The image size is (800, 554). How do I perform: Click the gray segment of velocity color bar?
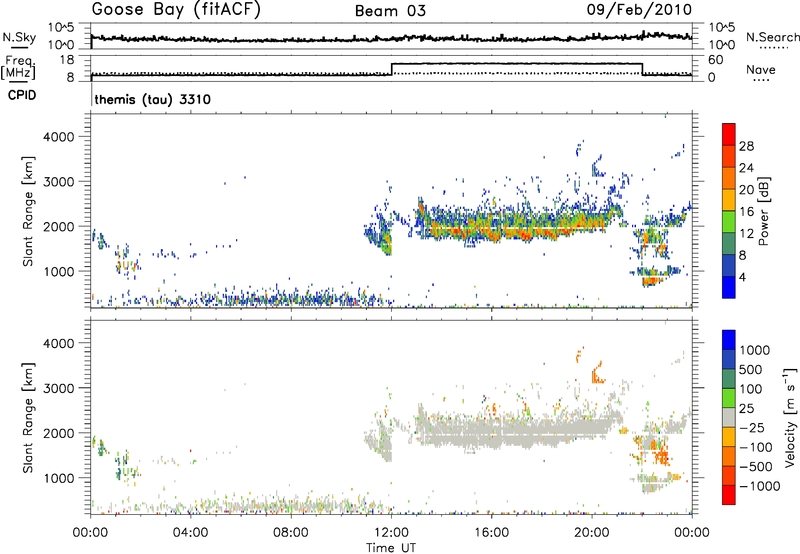coord(729,417)
